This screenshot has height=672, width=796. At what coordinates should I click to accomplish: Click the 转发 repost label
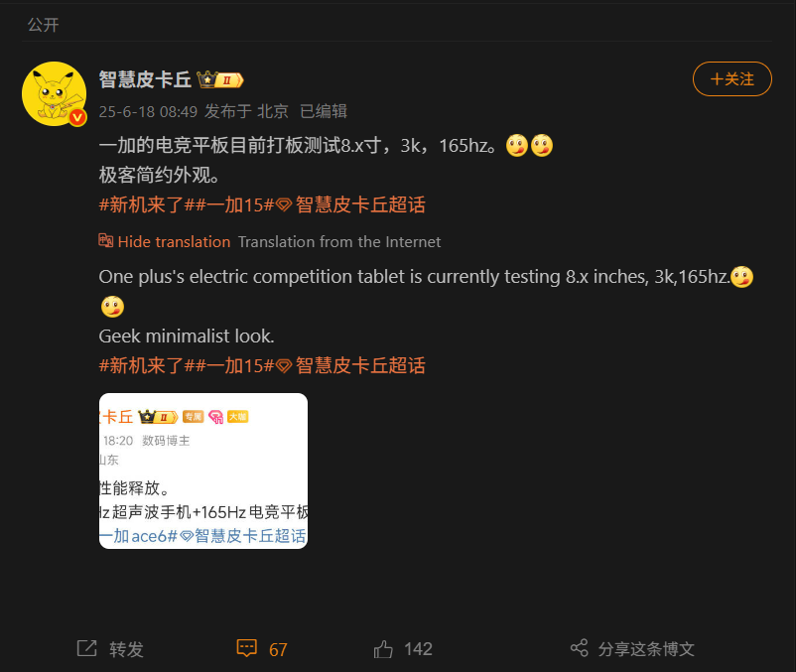coord(126,649)
